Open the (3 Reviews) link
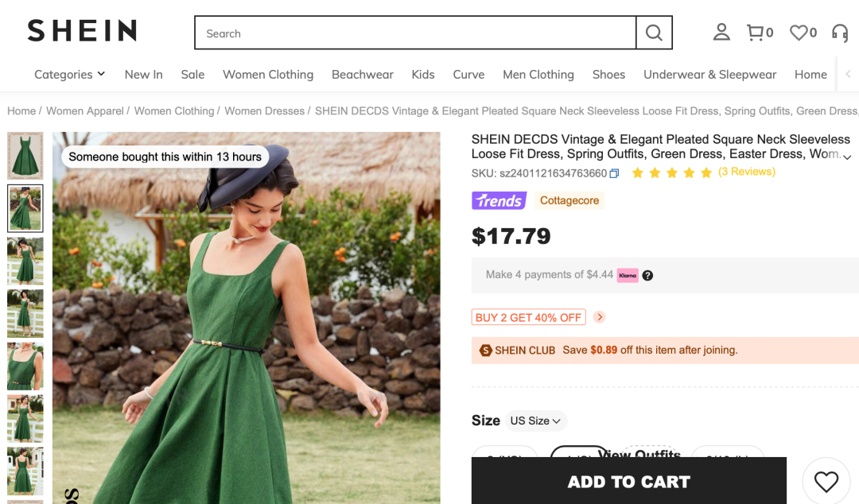The image size is (859, 504). click(746, 172)
